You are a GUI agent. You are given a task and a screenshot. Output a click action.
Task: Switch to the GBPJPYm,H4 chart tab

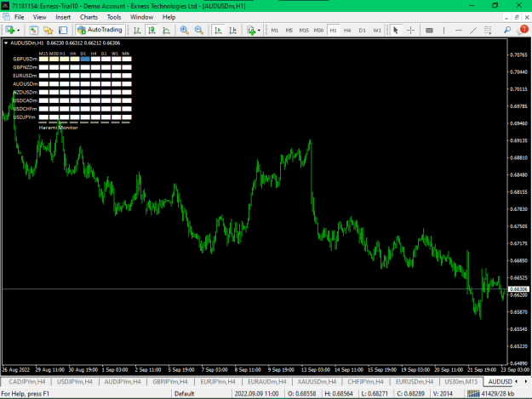(170, 382)
